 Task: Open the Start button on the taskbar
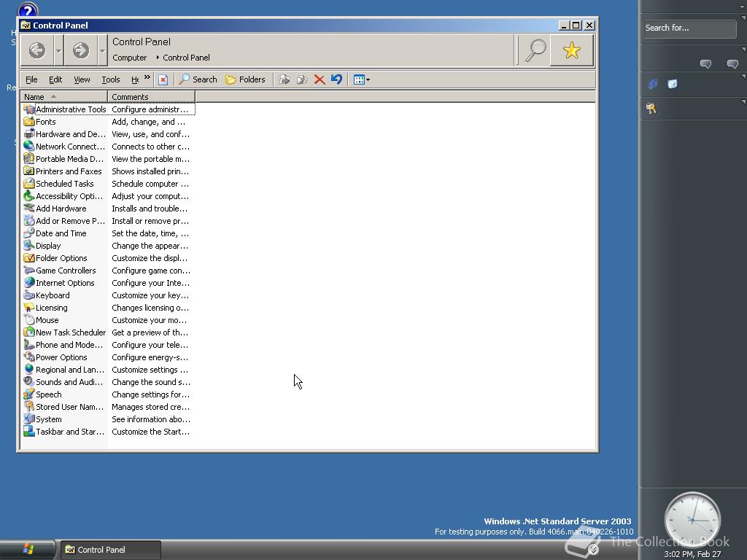click(x=28, y=550)
